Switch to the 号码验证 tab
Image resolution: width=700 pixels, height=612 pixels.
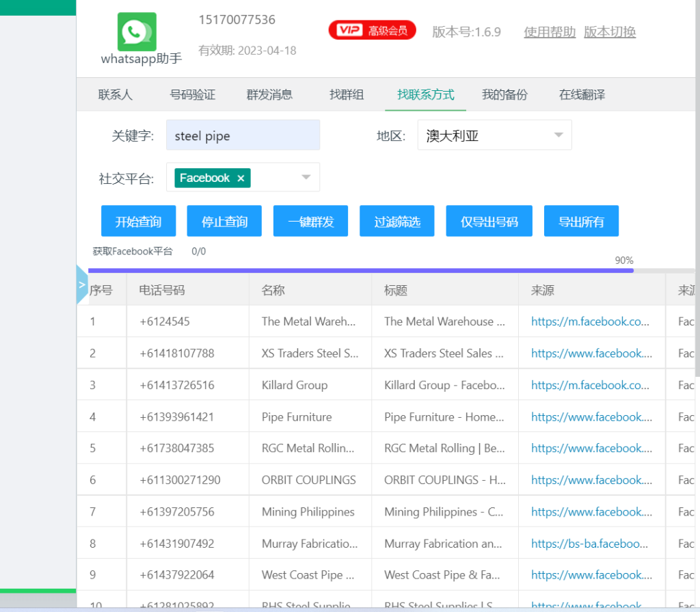pos(192,95)
